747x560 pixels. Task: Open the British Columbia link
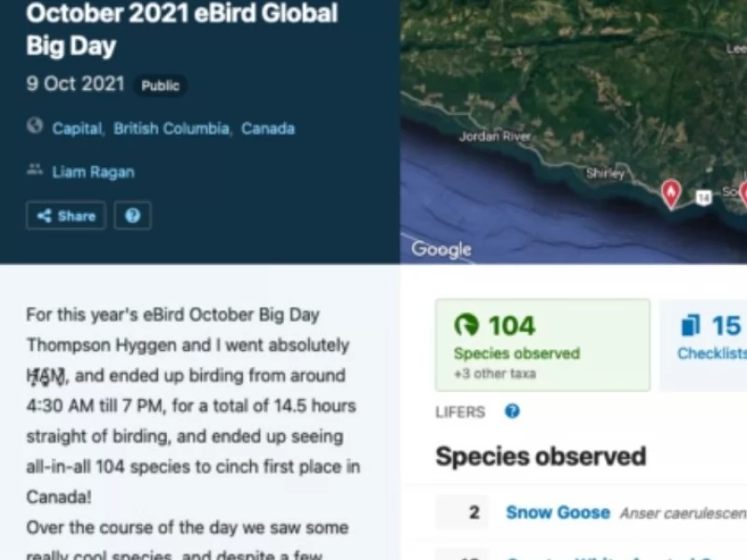171,129
